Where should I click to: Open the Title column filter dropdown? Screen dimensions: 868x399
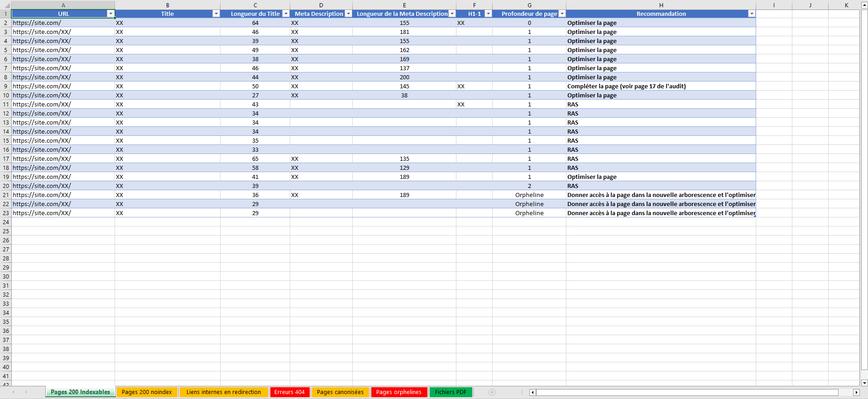point(216,14)
